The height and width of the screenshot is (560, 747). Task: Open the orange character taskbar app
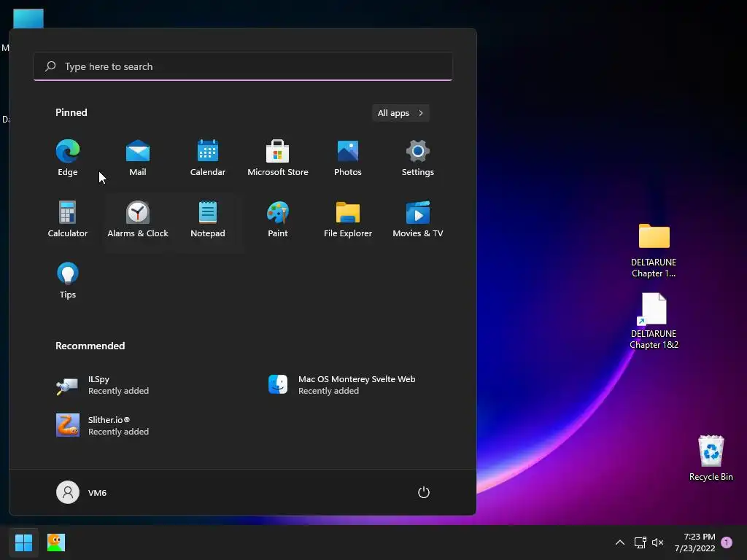[55, 542]
